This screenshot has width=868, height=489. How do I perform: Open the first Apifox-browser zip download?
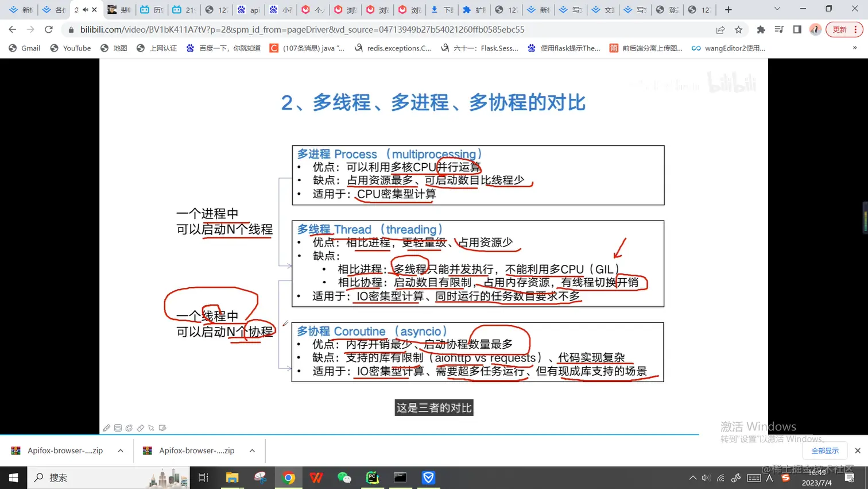[57, 451]
